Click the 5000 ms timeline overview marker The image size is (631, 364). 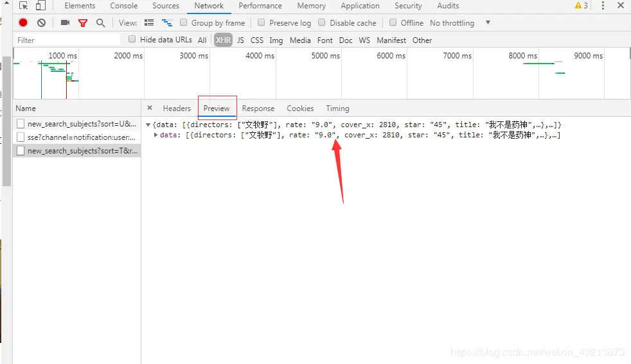click(325, 55)
